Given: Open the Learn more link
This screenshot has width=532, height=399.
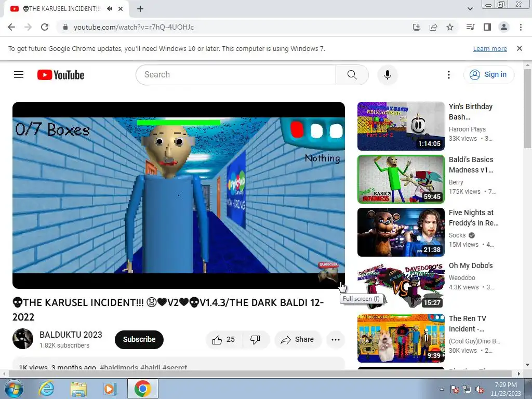Looking at the screenshot, I should click(x=490, y=48).
